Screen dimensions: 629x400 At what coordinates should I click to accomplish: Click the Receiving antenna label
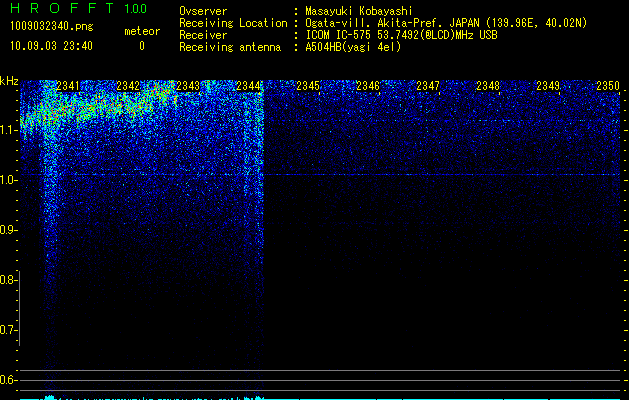pos(230,47)
